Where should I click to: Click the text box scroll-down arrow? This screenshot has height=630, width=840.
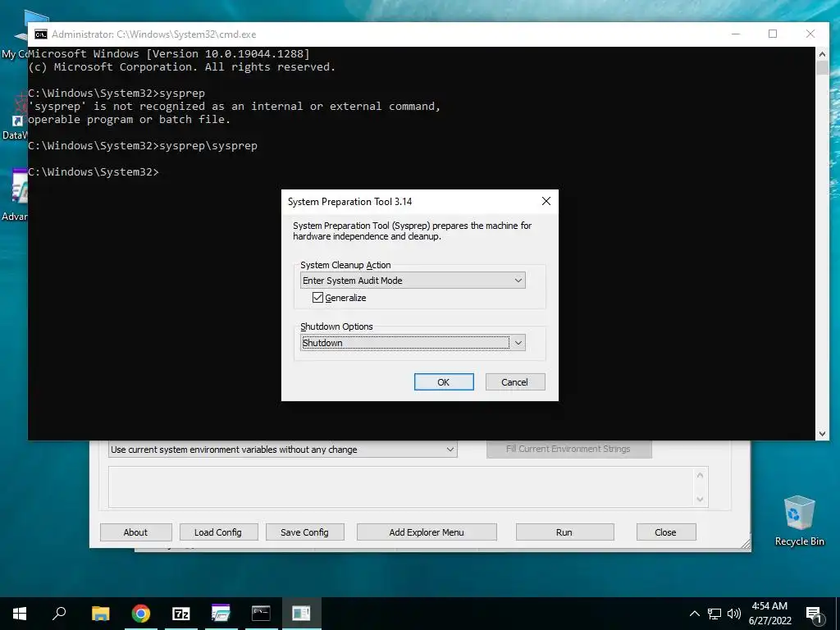(700, 500)
